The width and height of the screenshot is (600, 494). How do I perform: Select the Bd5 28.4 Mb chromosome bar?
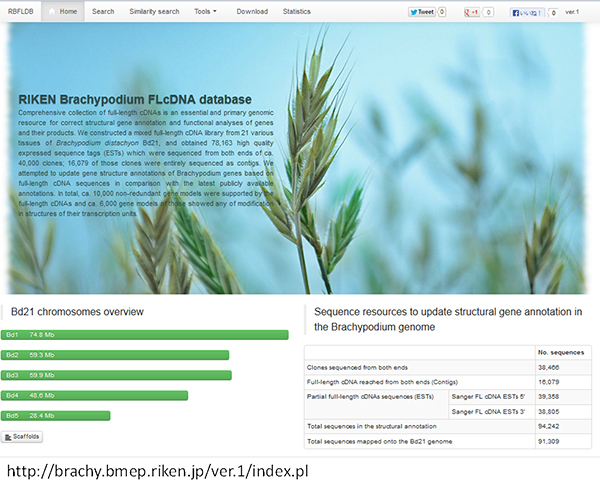coord(55,416)
